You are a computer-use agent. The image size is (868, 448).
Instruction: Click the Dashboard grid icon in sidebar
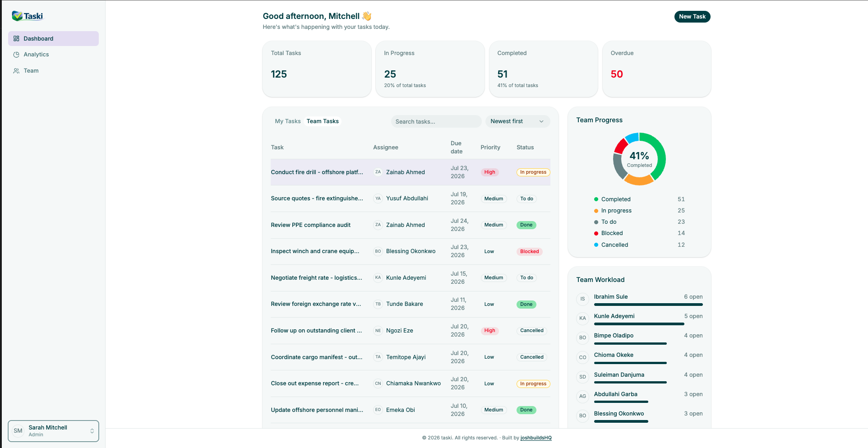point(16,38)
